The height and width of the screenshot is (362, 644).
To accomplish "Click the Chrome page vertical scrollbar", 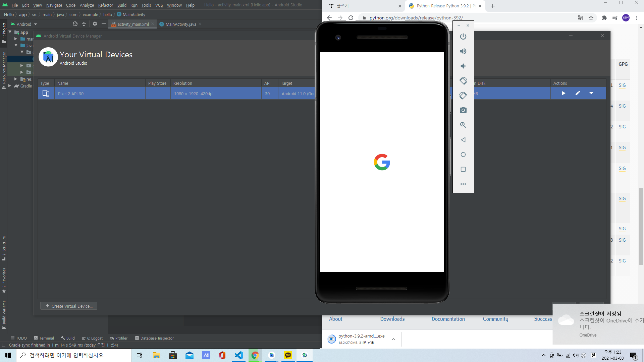I will 641,227.
